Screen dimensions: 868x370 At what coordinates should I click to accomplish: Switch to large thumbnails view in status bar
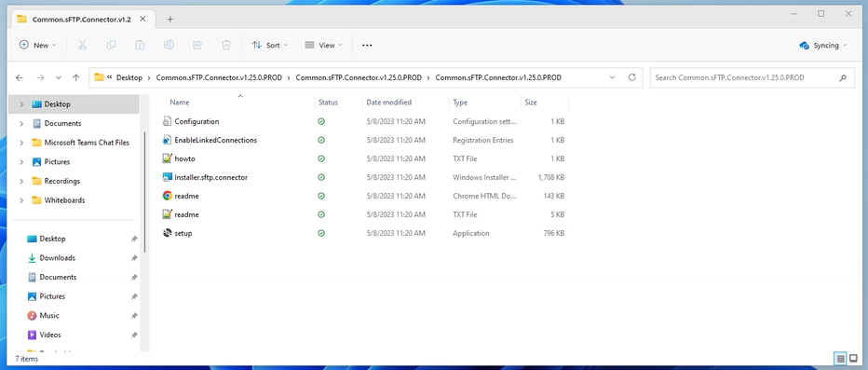click(854, 359)
